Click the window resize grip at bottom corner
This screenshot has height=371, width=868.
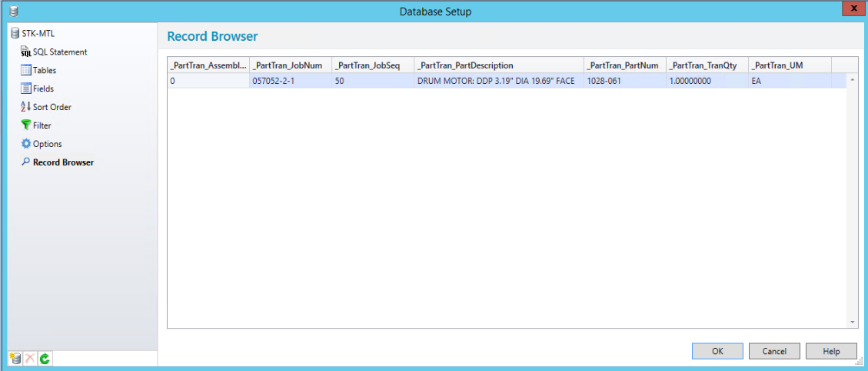coord(859,362)
